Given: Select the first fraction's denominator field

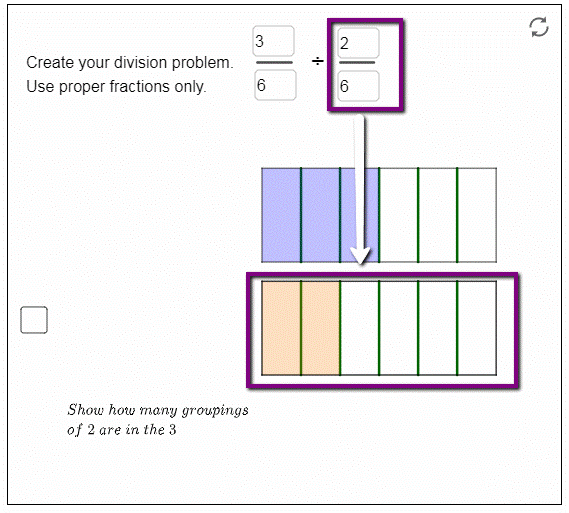Looking at the screenshot, I should point(275,85).
